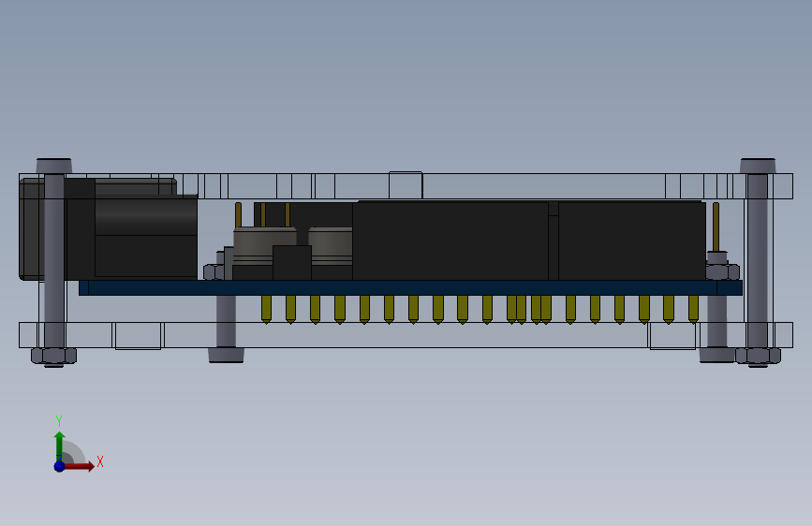Select the bottom transparent base plate
This screenshot has height=526, width=812.
coord(406,335)
